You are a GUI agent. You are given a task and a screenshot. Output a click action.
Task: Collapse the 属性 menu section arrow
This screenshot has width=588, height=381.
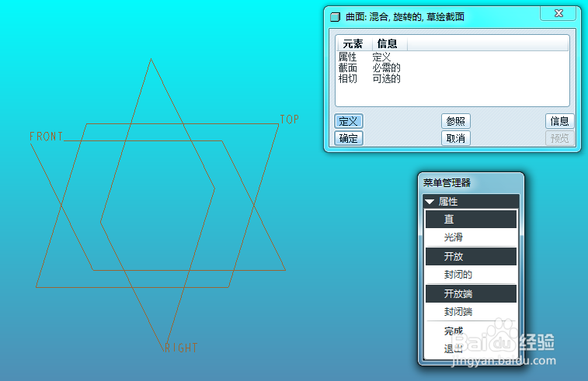point(430,202)
